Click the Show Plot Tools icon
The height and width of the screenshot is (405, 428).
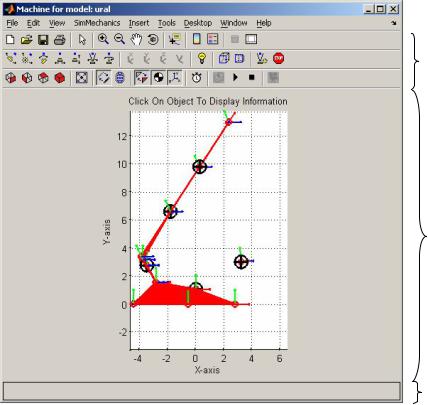click(251, 39)
